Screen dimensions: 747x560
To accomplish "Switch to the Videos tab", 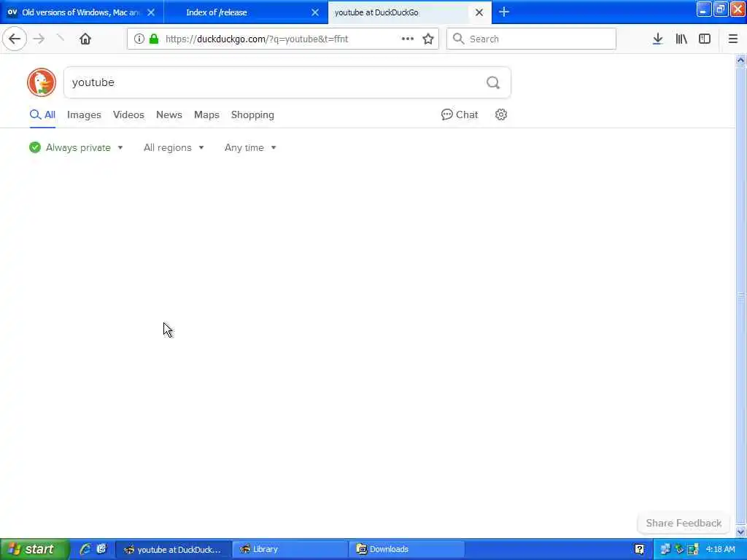I will coord(128,114).
